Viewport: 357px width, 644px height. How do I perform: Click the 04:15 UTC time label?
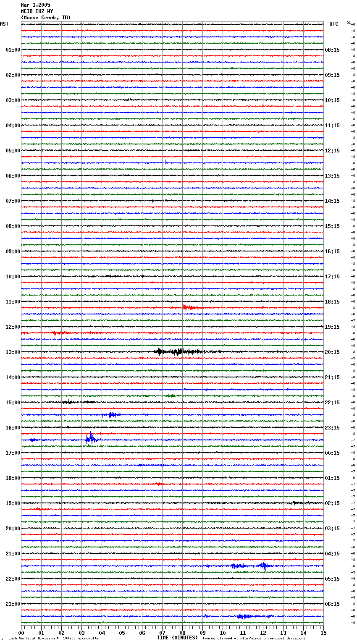coord(332,554)
